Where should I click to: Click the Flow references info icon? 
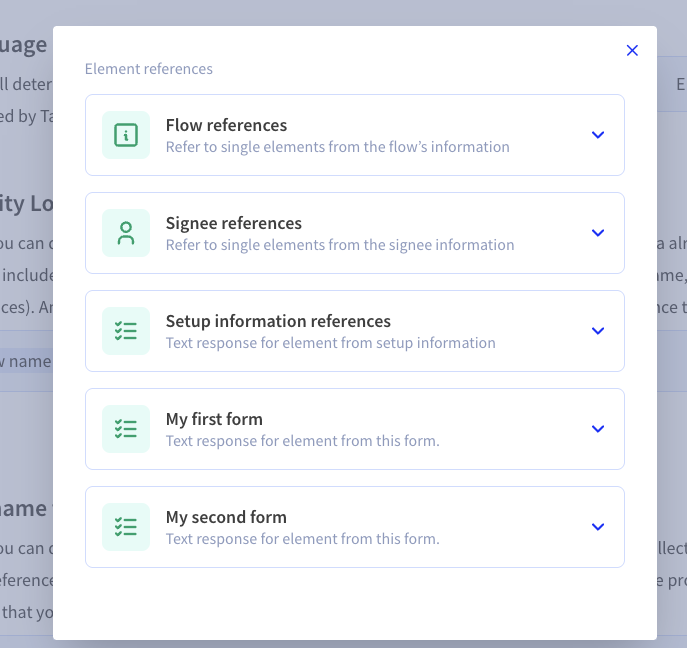tap(126, 135)
